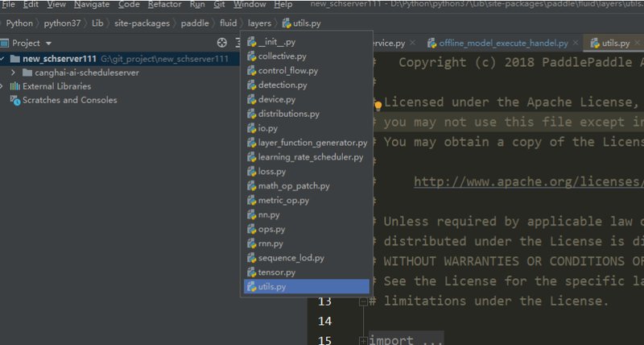This screenshot has width=644, height=345.
Task: Select device.py in the popup list
Action: pos(307,99)
